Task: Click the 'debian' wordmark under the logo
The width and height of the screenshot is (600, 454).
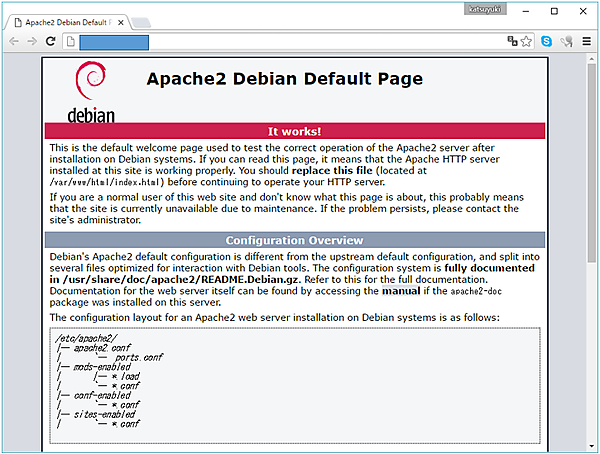Action: point(91,115)
